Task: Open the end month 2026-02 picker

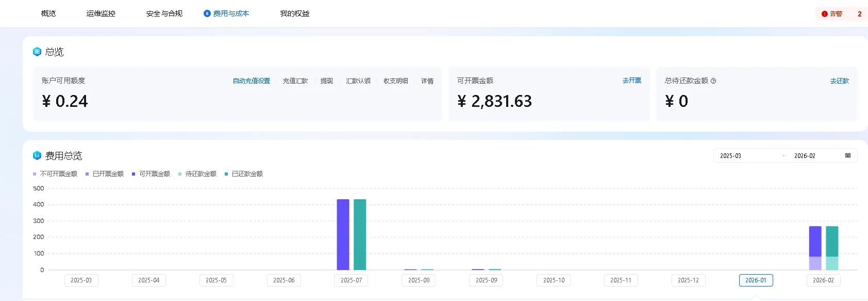Action: [805, 156]
